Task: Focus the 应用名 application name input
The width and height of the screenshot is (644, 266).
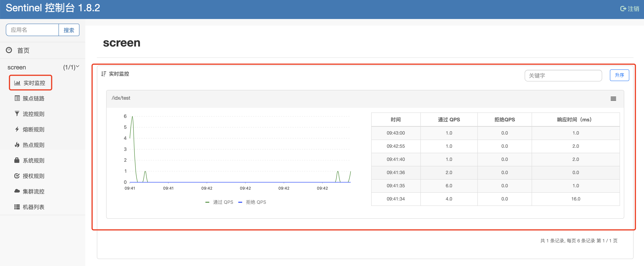Action: (x=32, y=30)
